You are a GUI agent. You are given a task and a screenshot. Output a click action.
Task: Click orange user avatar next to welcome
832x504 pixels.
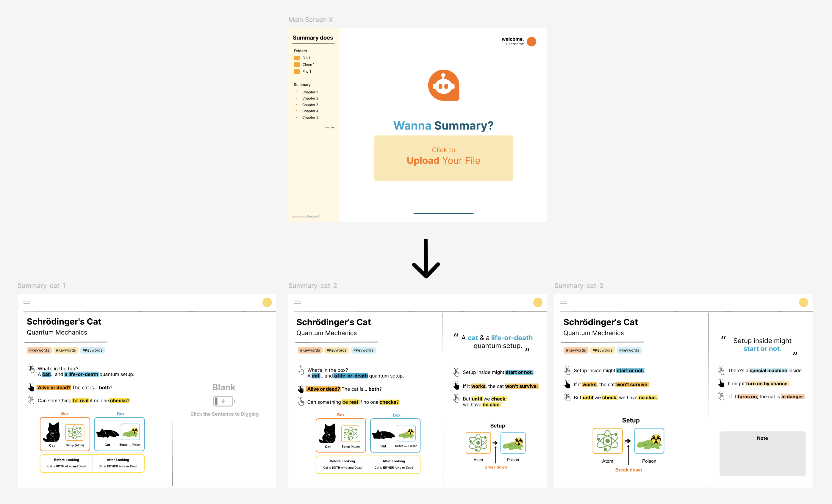tap(531, 42)
